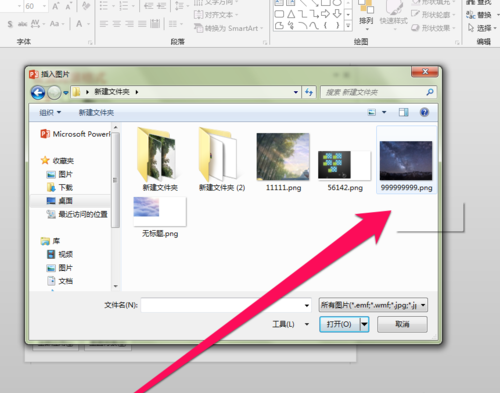Click 新建文件夹 (New Folder) in the toolbar
This screenshot has width=500, height=393.
(96, 113)
